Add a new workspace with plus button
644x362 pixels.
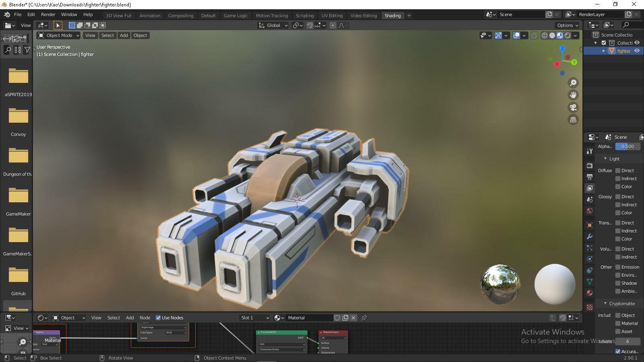point(409,16)
